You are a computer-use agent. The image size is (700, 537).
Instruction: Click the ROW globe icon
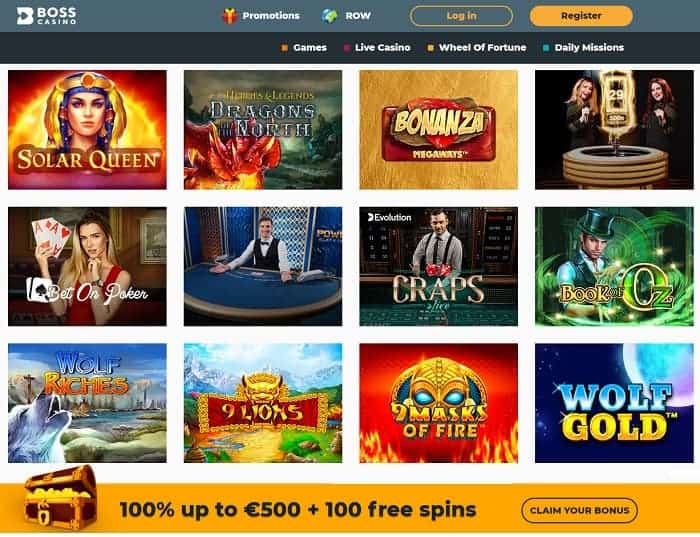point(330,16)
